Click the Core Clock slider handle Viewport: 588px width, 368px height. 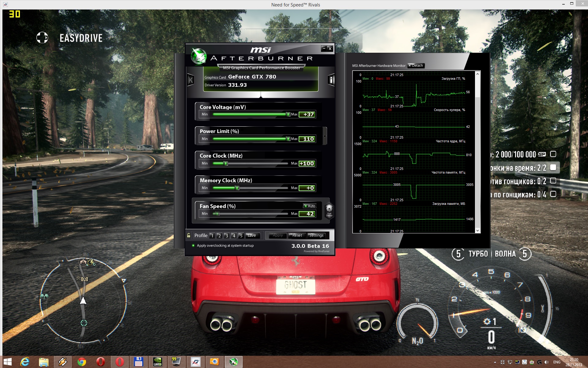click(x=226, y=163)
